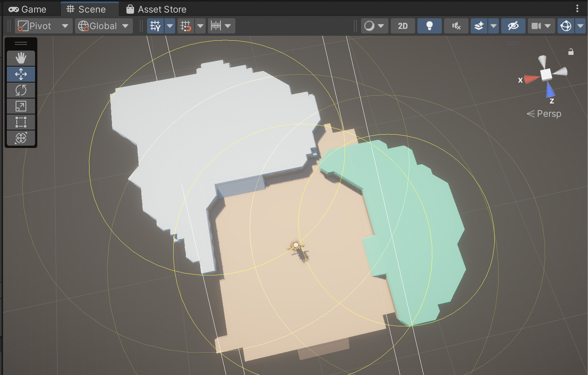The height and width of the screenshot is (375, 588).
Task: Open the draw mode shading sphere
Action: click(369, 26)
